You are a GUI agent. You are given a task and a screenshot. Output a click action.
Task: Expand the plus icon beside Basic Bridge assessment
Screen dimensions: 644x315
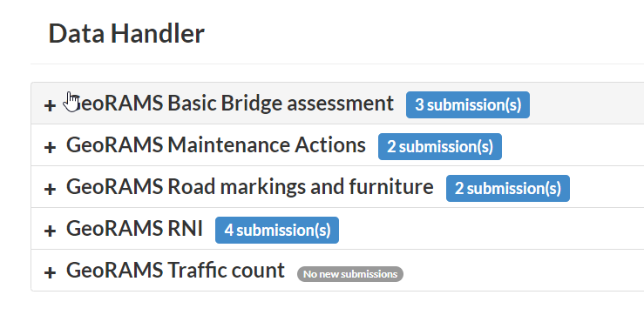pyautogui.click(x=50, y=105)
